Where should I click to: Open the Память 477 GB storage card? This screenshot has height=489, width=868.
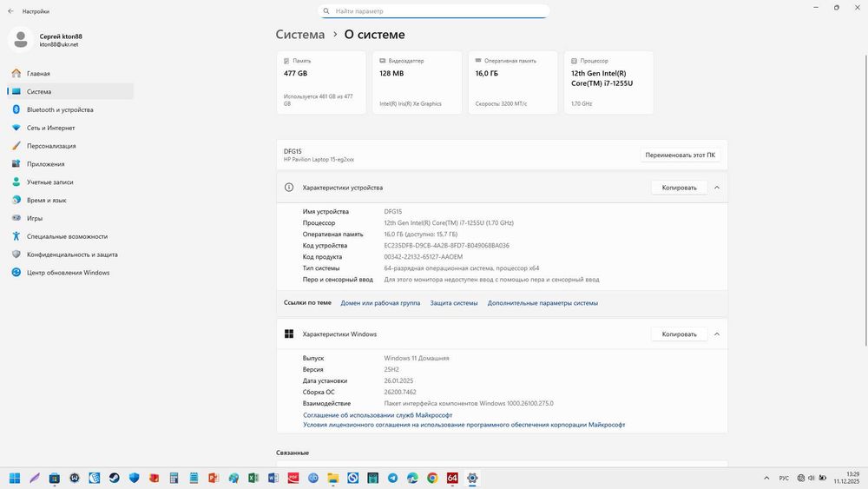[x=321, y=83]
